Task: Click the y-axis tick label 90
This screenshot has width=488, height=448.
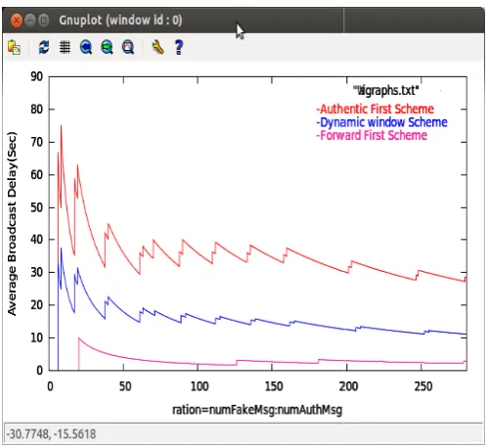Action: 37,76
